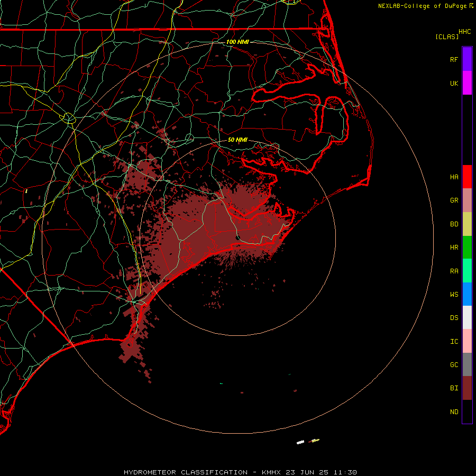Click the RF legend label
The width and height of the screenshot is (476, 476).
(454, 59)
